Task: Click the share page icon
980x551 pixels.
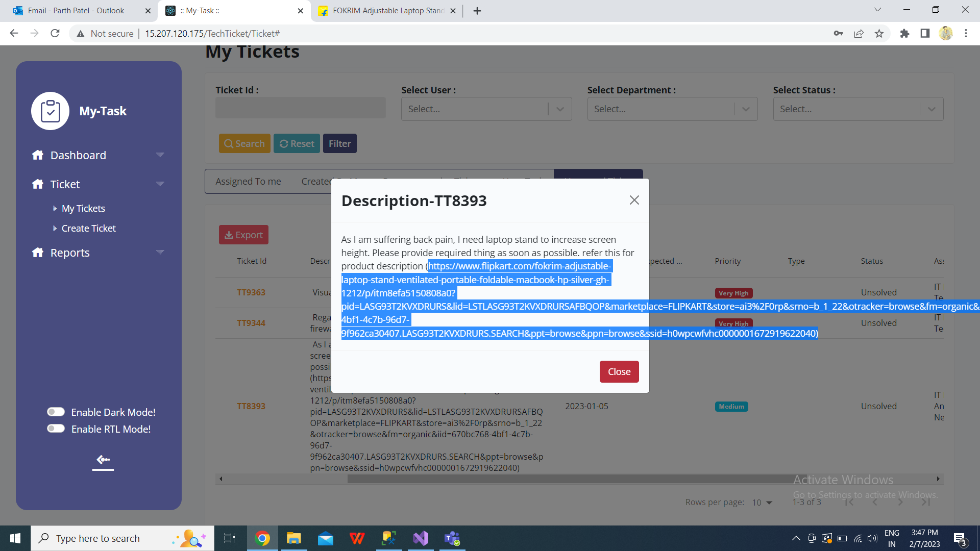Action: click(x=859, y=33)
